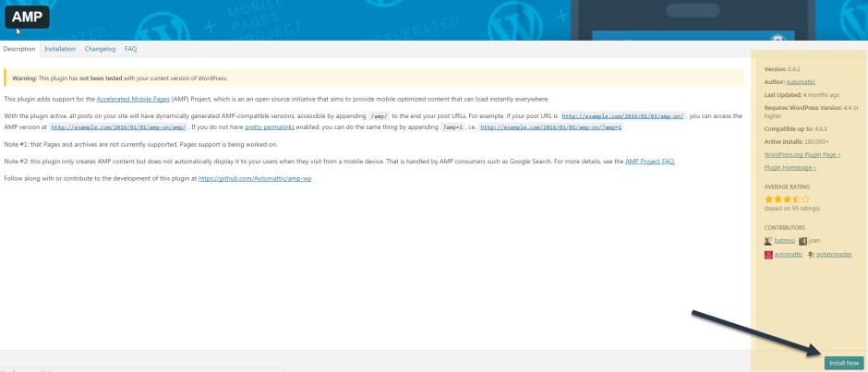Click automattic contributor avatar
This screenshot has width=868, height=372.
768,255
